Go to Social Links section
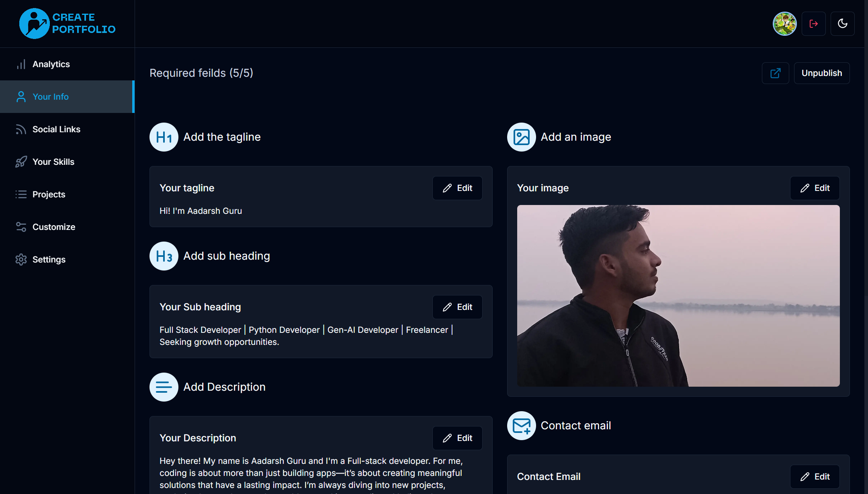 (67, 129)
